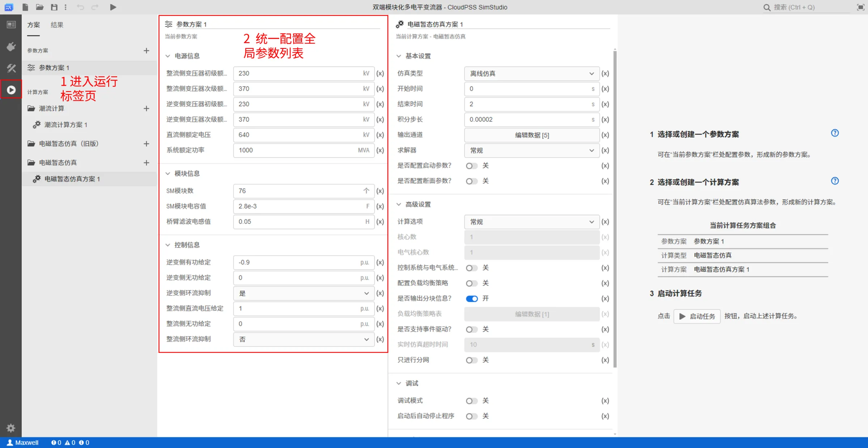Open 求解器 dropdown
Image resolution: width=868 pixels, height=448 pixels.
532,150
